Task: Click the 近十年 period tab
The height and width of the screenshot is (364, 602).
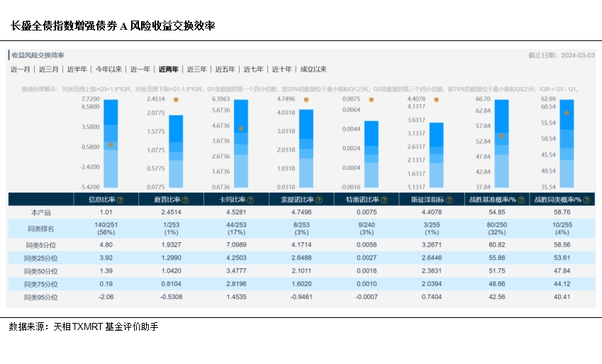Action: tap(282, 69)
